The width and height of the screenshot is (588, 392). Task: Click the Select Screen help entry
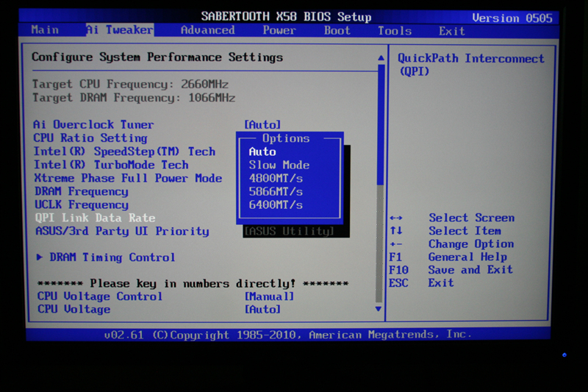471,218
